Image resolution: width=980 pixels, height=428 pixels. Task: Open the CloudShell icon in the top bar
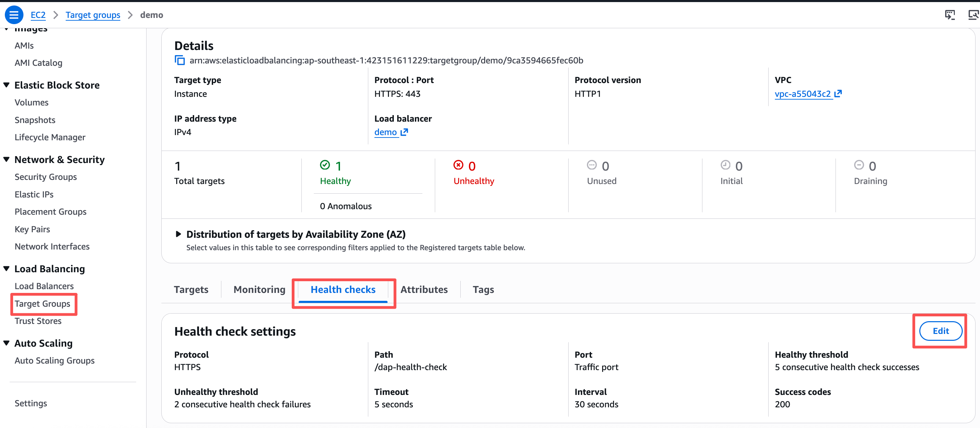pos(950,15)
